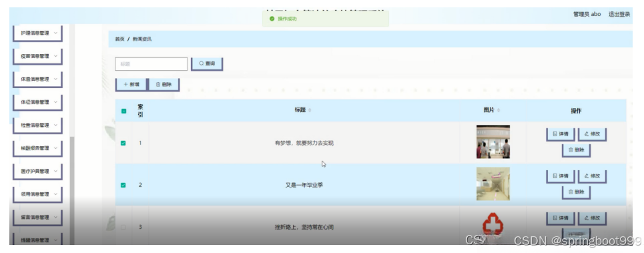Viewport: 644px width, 253px height.
Task: Click the title text 挫折路上，坚持常在心间
Action: tap(304, 227)
